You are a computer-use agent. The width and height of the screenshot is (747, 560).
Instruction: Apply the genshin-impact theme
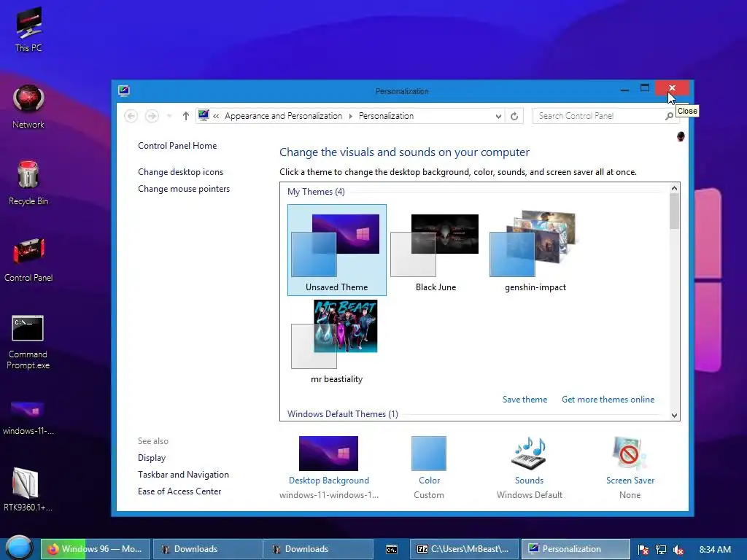[x=535, y=250]
